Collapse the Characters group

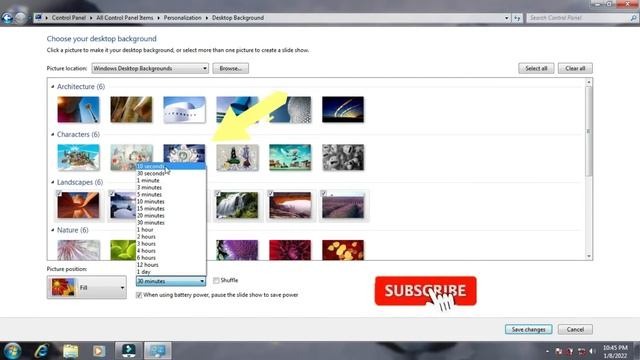tap(53, 134)
